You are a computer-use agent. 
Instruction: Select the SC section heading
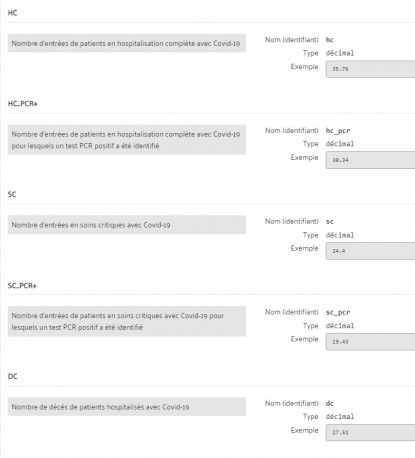tap(12, 194)
